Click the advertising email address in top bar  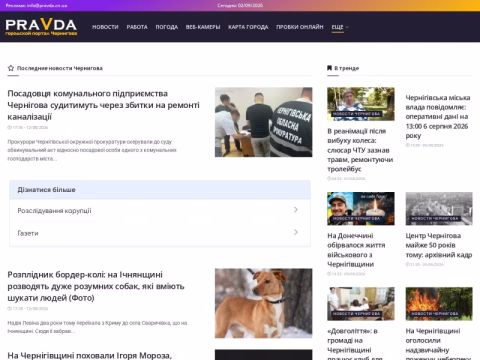point(47,5)
